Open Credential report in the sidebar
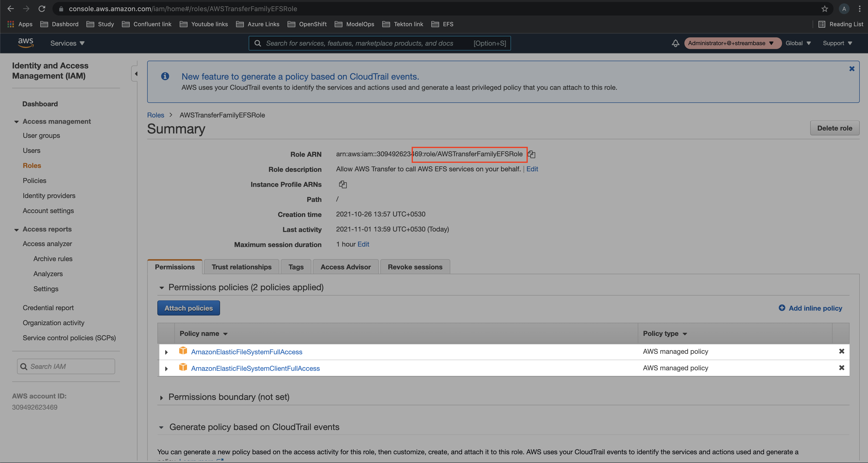The width and height of the screenshot is (868, 463). tap(48, 307)
